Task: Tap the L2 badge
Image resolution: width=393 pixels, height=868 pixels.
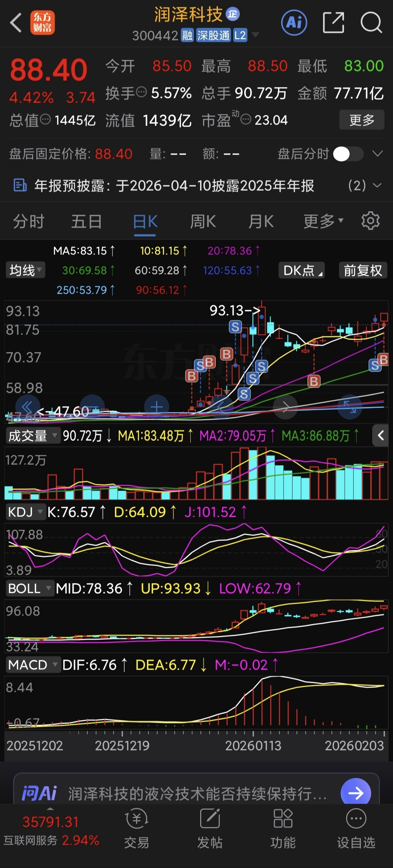Action: (x=240, y=36)
